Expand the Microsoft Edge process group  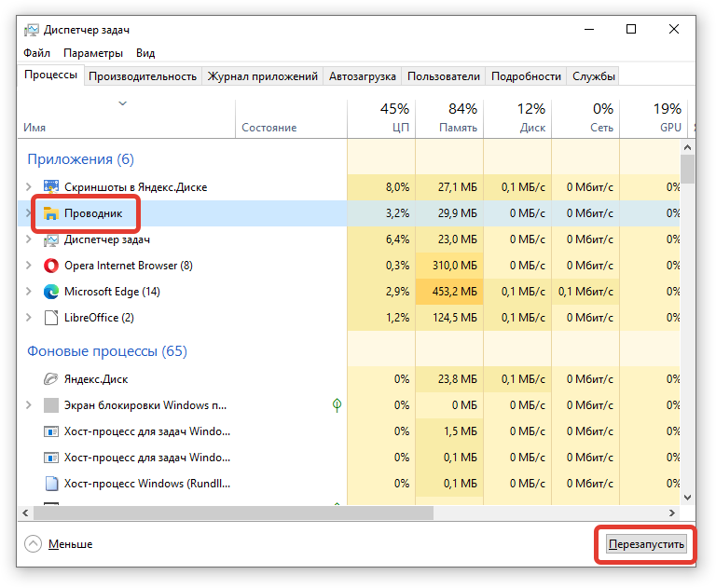point(29,292)
